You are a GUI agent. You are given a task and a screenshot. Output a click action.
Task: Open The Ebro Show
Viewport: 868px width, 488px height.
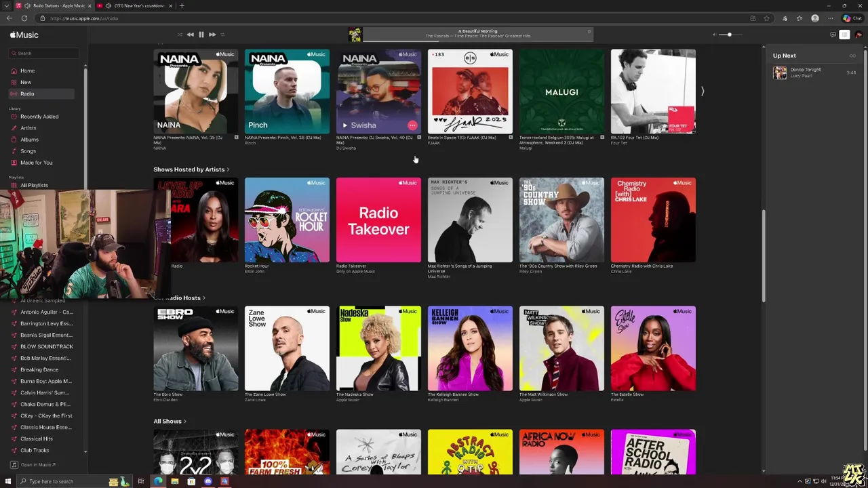[195, 348]
